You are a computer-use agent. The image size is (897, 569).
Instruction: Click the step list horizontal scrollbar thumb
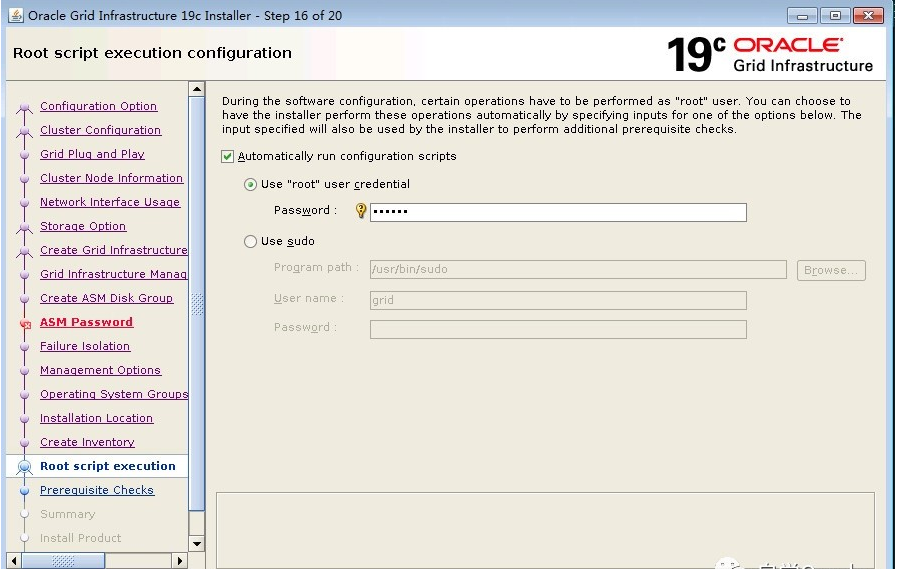(x=63, y=560)
